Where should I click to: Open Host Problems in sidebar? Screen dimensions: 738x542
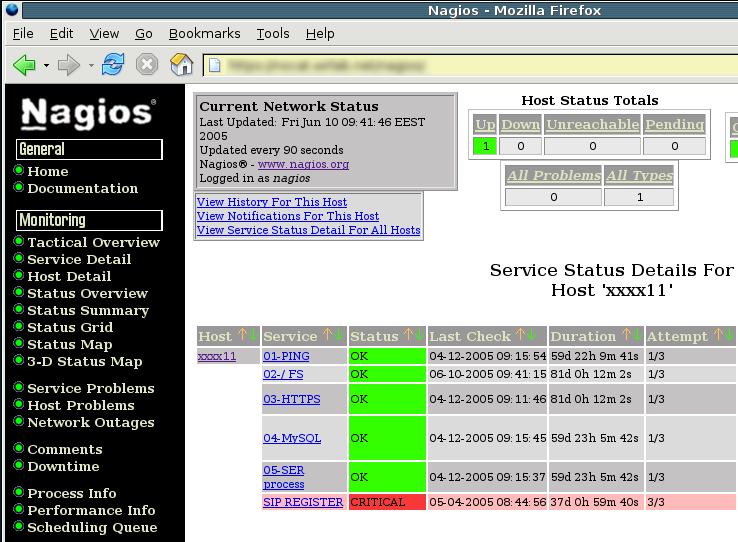[80, 405]
